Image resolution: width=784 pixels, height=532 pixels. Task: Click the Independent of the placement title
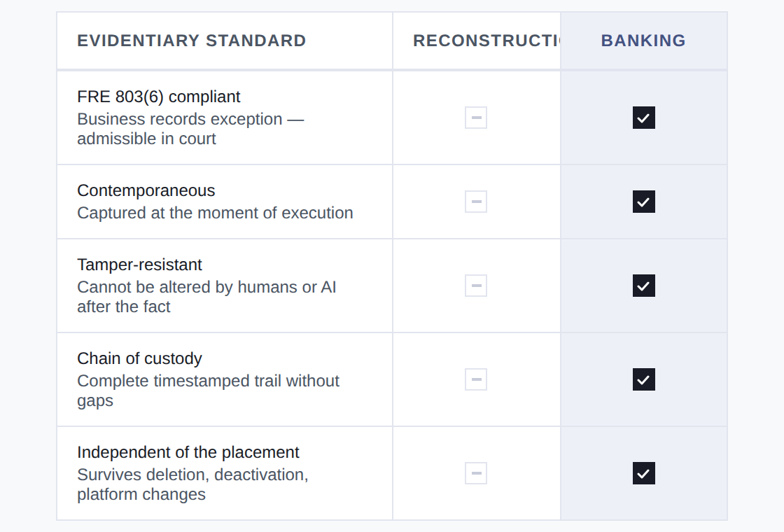(188, 452)
